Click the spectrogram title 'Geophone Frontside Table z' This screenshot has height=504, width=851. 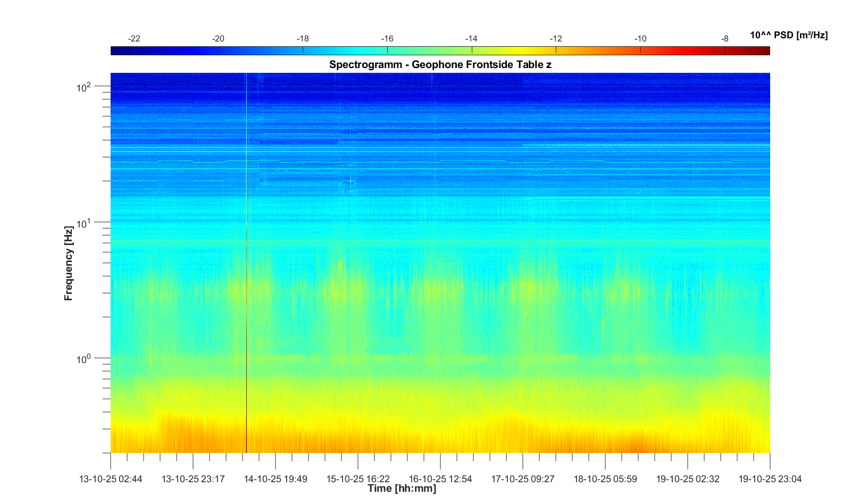[x=440, y=65]
